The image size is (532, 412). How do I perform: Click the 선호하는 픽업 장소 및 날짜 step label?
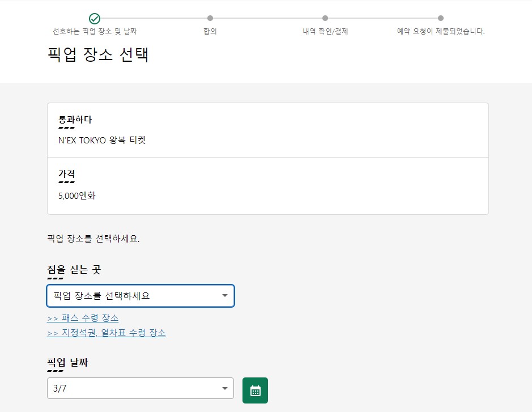click(x=95, y=31)
